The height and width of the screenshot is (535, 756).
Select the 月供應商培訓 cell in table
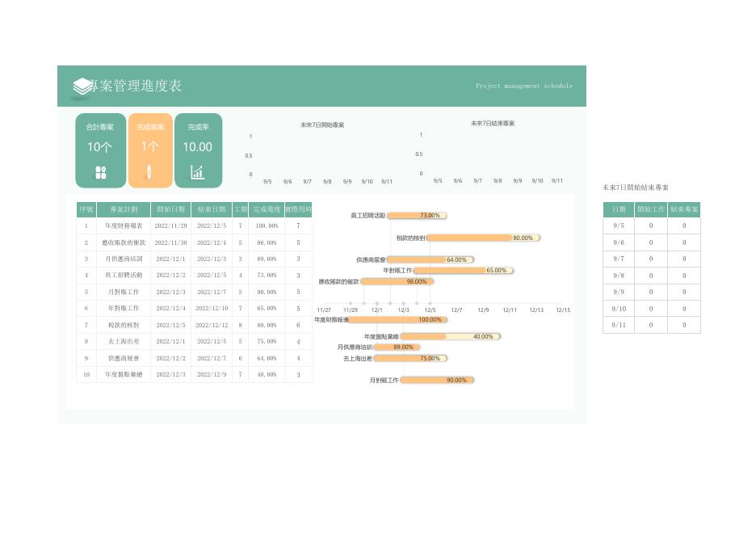[x=124, y=259]
